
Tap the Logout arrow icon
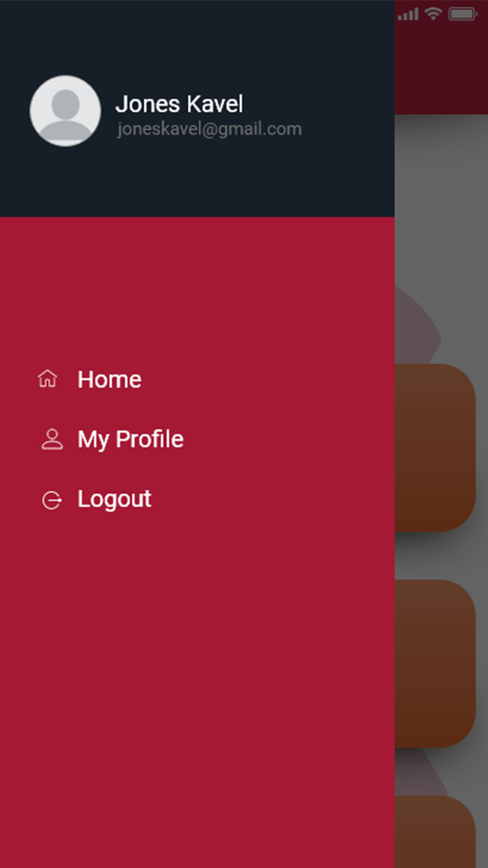[51, 500]
